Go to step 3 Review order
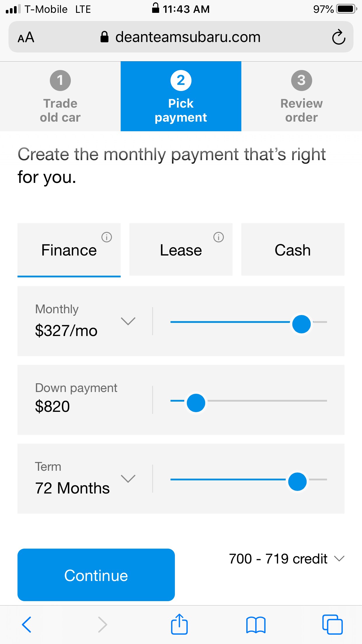 (x=302, y=96)
